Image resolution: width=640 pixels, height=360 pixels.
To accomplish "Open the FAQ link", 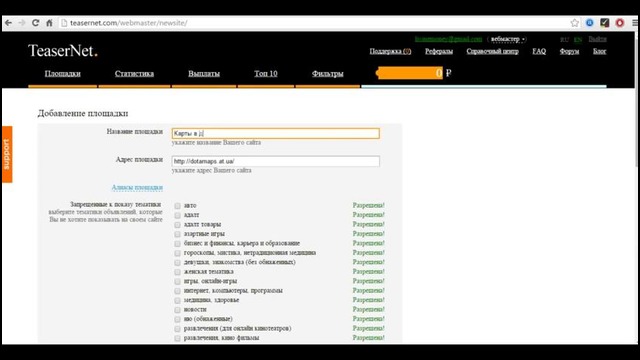I will 539,51.
